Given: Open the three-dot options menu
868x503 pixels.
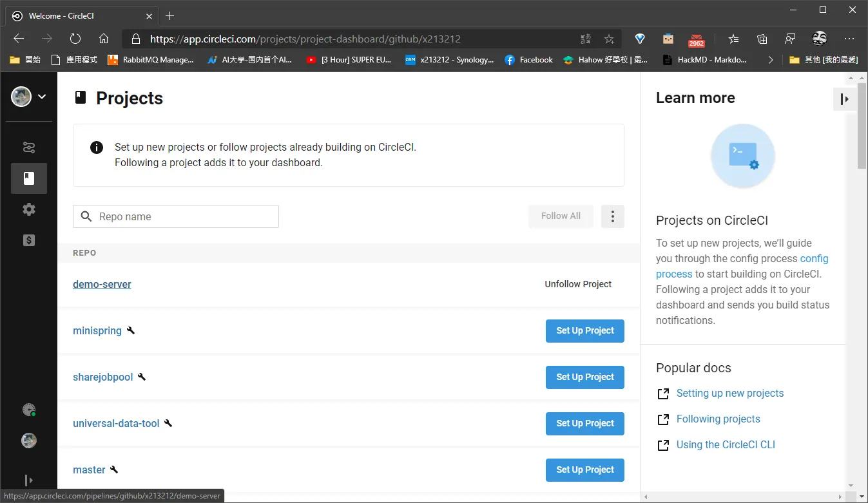Looking at the screenshot, I should (613, 216).
